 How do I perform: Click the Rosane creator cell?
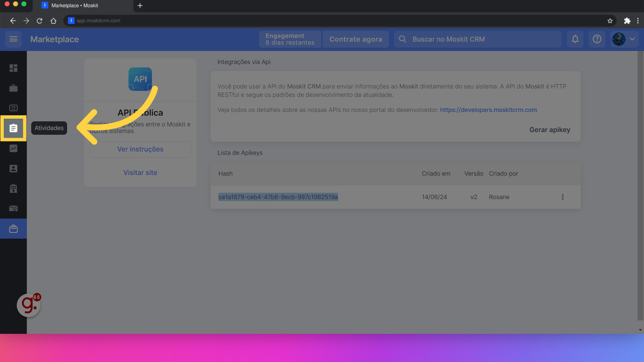click(x=499, y=197)
